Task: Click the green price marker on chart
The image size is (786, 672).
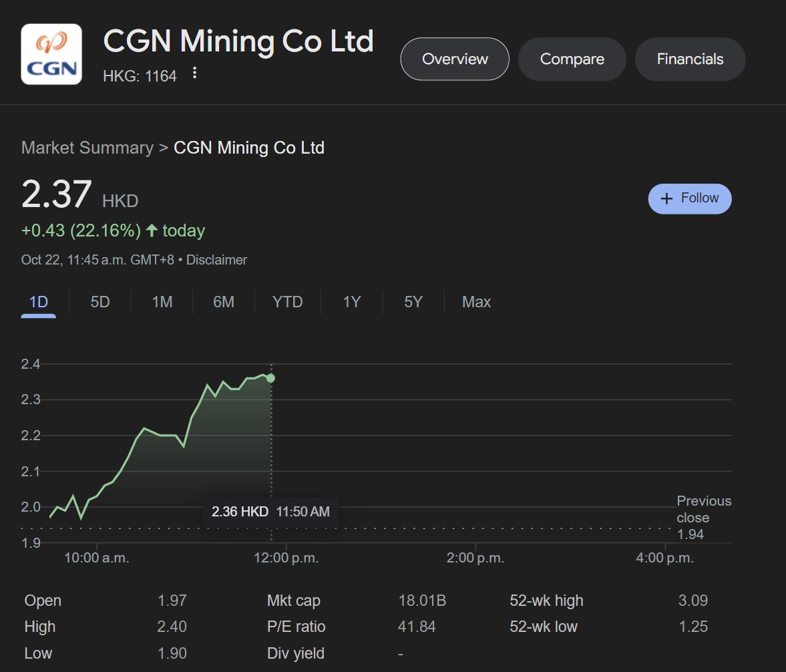Action: (270, 378)
